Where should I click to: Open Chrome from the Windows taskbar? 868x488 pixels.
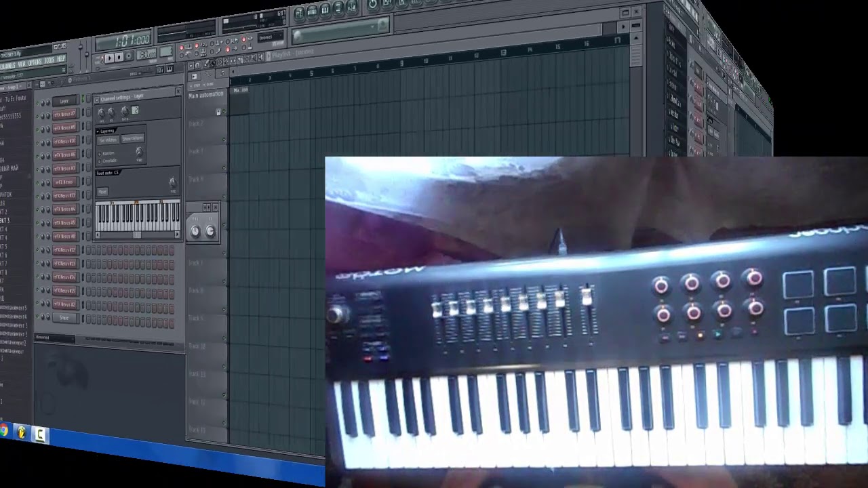[x=3, y=430]
